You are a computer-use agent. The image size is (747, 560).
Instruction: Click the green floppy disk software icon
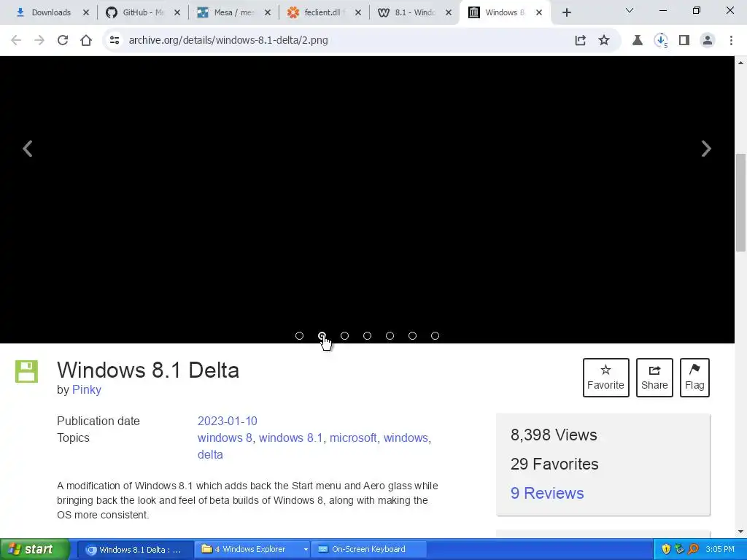click(27, 371)
